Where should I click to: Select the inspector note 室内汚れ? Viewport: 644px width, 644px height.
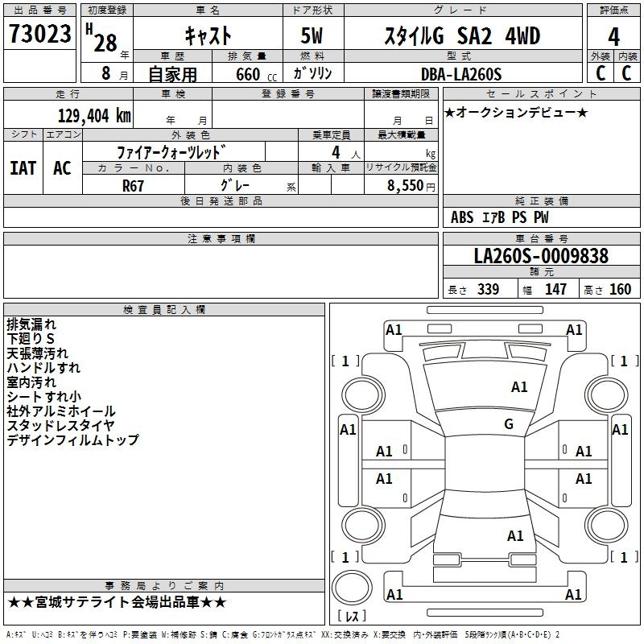[x=31, y=382]
